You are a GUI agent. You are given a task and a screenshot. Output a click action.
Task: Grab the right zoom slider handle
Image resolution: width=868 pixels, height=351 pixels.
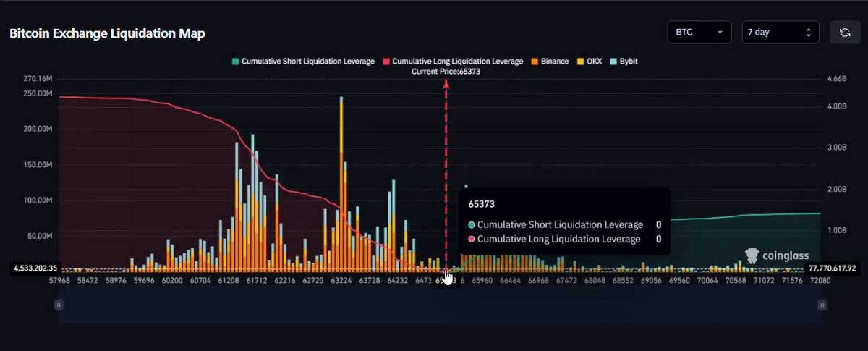point(821,305)
